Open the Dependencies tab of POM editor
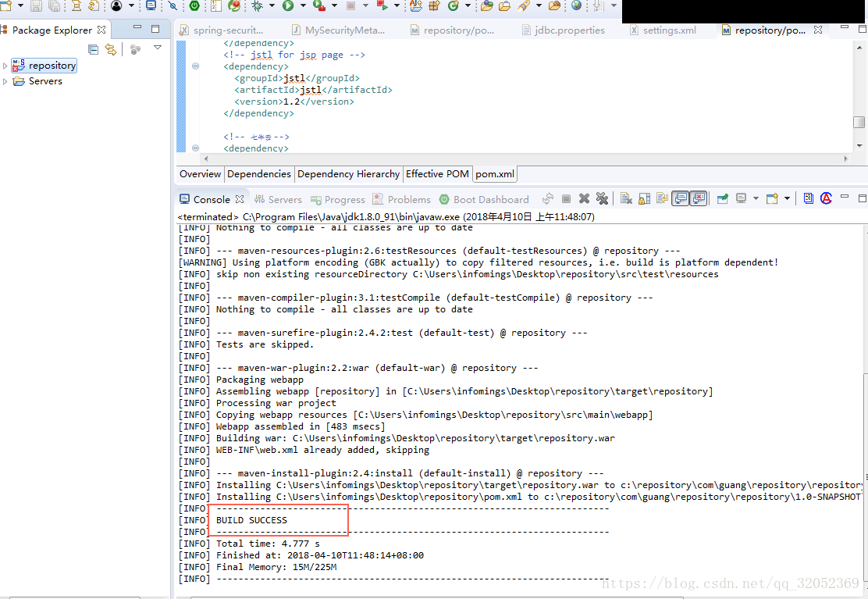Screen dimensions: 868x599 tap(258, 174)
